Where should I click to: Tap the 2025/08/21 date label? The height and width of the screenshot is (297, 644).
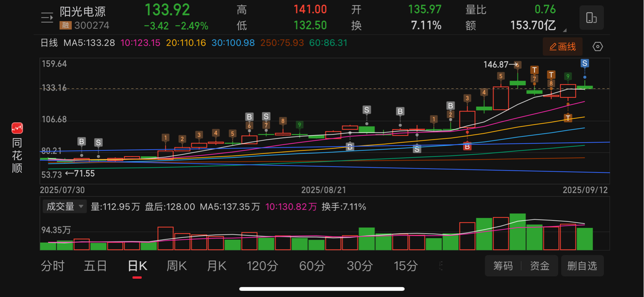pyautogui.click(x=324, y=190)
